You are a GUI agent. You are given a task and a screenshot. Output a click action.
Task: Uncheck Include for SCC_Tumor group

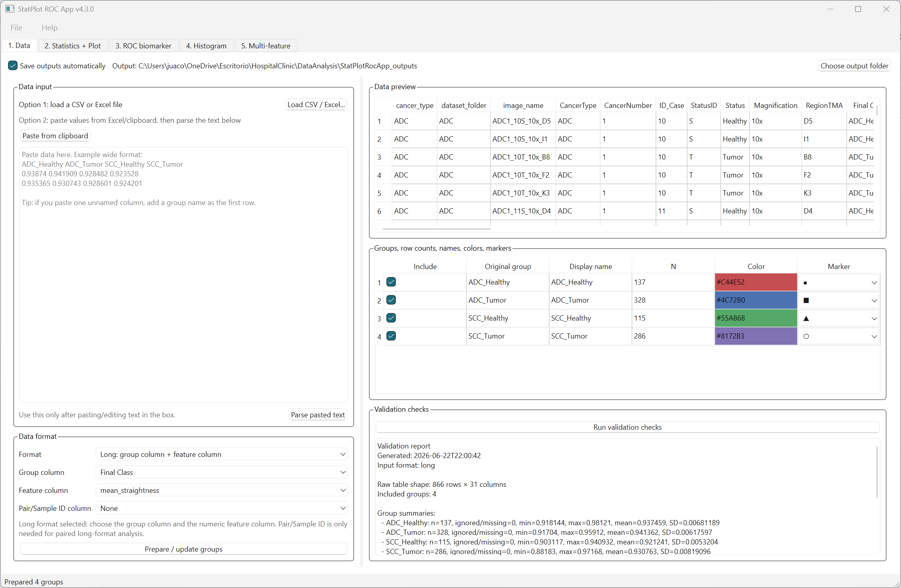point(391,336)
